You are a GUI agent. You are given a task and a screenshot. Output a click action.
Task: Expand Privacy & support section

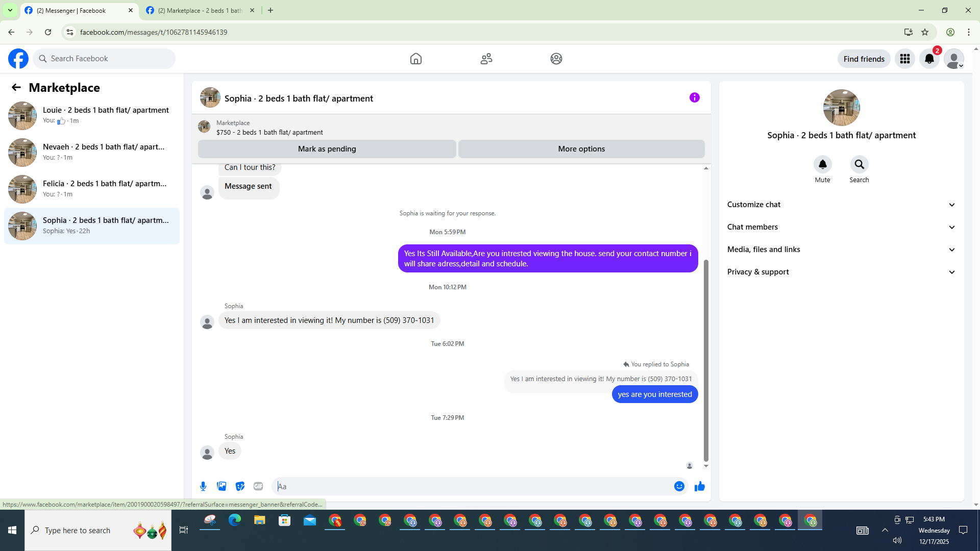tap(841, 272)
